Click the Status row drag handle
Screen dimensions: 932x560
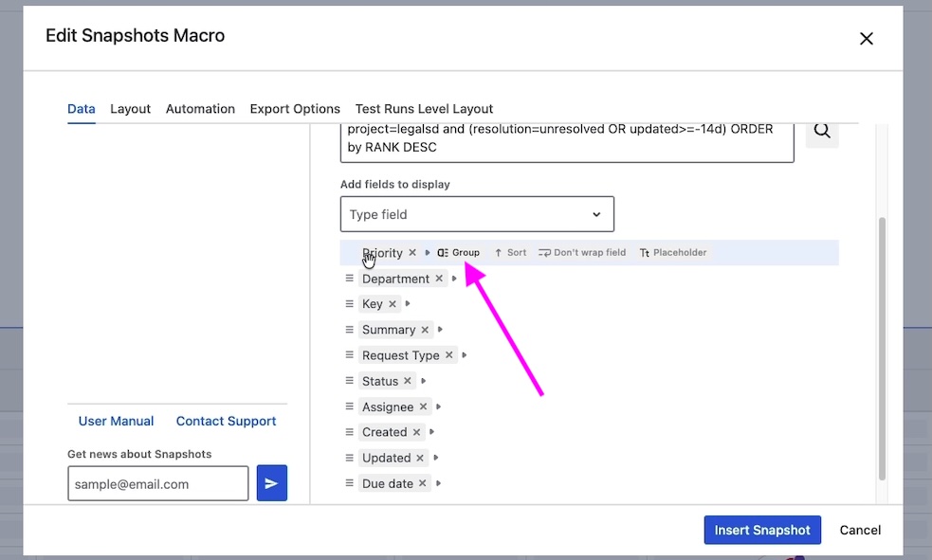[350, 381]
